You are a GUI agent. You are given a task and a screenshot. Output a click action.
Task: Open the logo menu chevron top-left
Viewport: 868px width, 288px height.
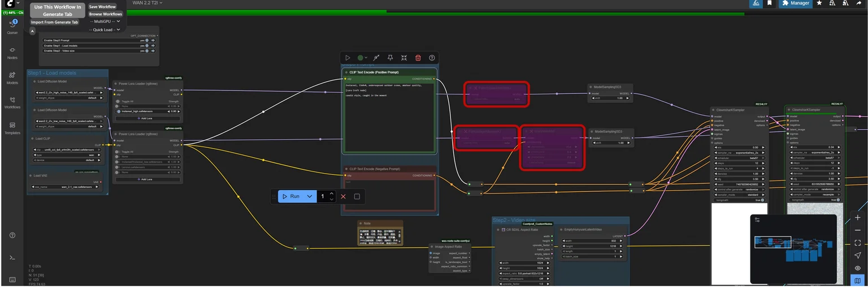[x=18, y=3]
